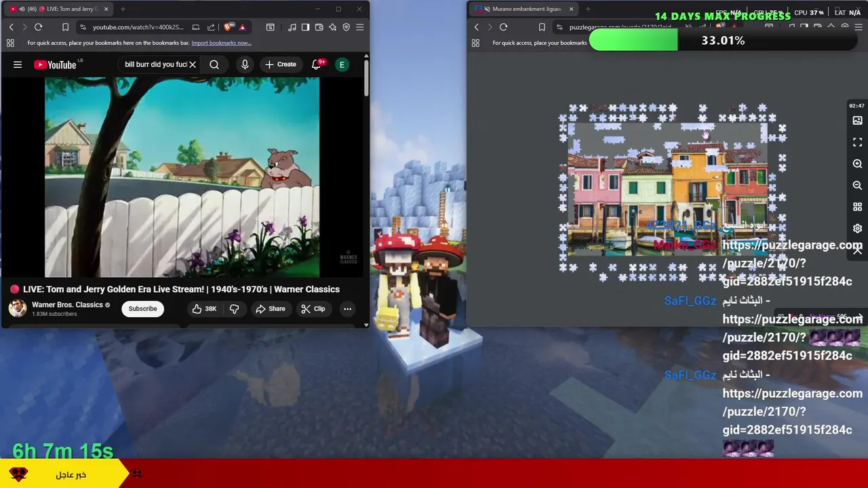This screenshot has width=868, height=488.
Task: Open Brave Rewards triangle icon in YouTube window
Action: tap(242, 27)
